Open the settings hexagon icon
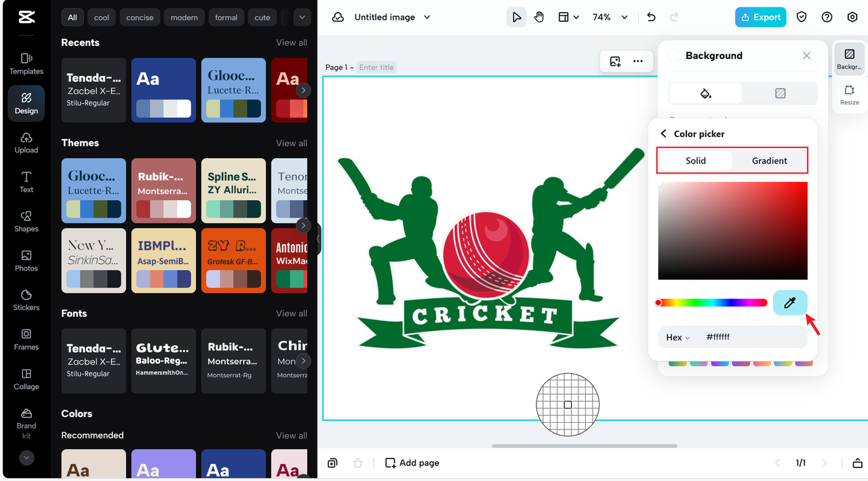Viewport: 868px width, 481px height. [852, 17]
